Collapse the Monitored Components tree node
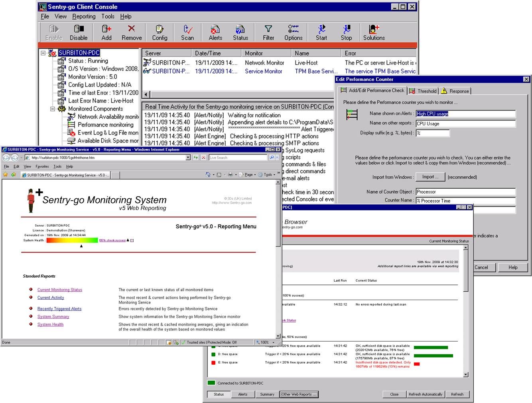This screenshot has width=532, height=403. tap(53, 109)
